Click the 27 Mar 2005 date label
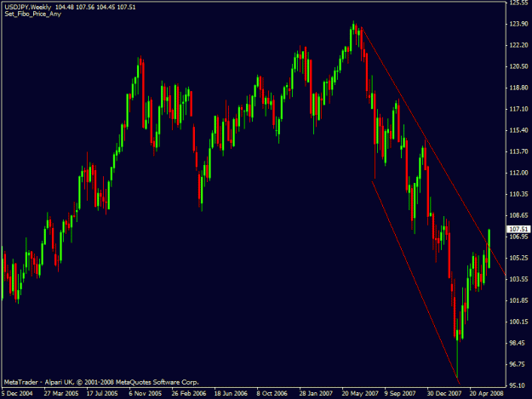 (61, 394)
